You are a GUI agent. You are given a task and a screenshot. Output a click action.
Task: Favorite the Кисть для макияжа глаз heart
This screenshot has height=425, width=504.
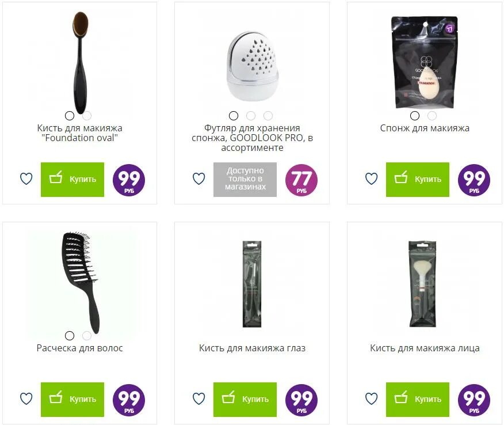coord(198,399)
